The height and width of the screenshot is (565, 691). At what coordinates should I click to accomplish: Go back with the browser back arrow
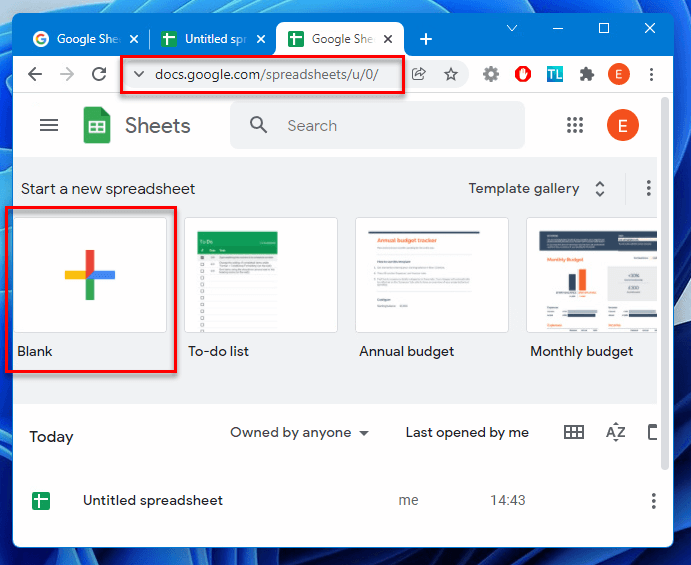coord(35,74)
